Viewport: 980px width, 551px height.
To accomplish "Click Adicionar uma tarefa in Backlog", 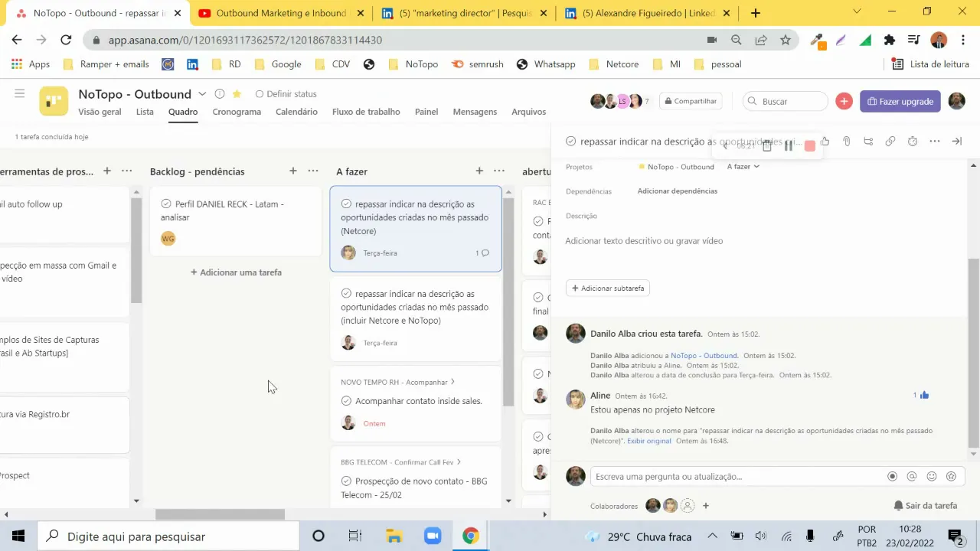I will 236,272.
